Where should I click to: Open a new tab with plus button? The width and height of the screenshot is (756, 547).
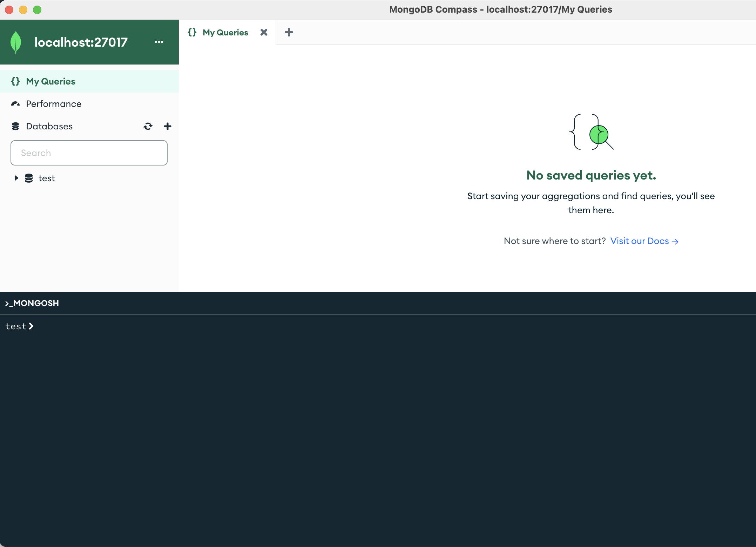point(289,32)
